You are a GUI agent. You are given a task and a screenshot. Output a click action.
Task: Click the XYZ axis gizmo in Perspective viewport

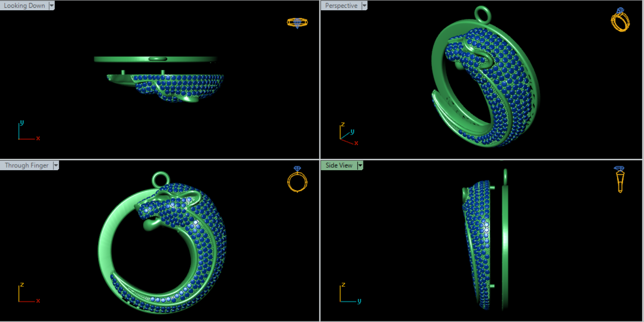click(x=347, y=133)
